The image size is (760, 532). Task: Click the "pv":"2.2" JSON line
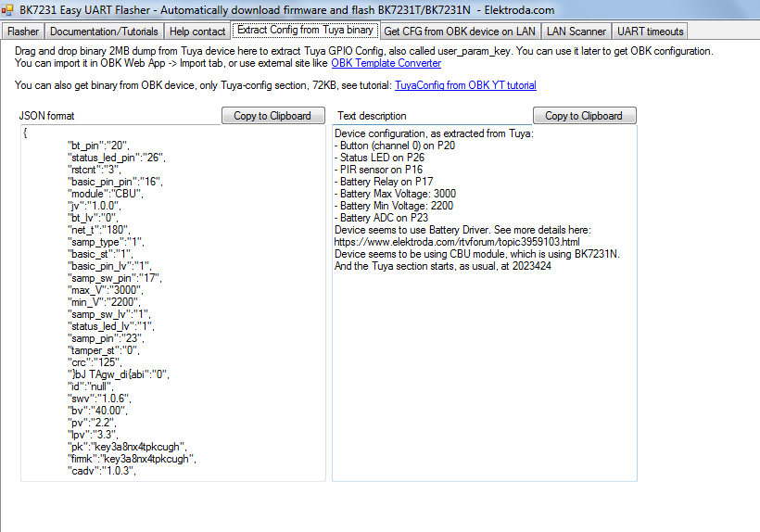pos(92,423)
